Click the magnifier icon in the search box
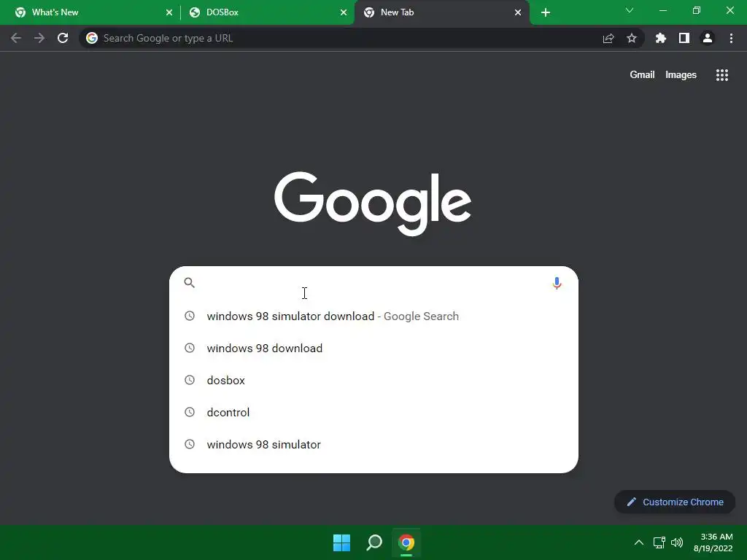 pyautogui.click(x=190, y=283)
